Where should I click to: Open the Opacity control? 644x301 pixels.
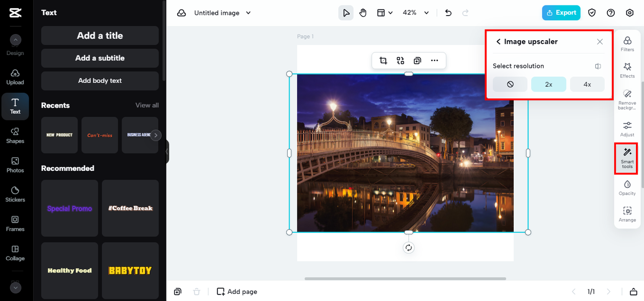(x=627, y=187)
